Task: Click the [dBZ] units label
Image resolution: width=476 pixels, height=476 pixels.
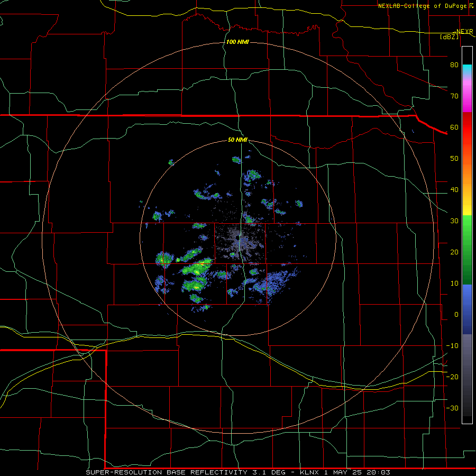Action: pyautogui.click(x=450, y=36)
